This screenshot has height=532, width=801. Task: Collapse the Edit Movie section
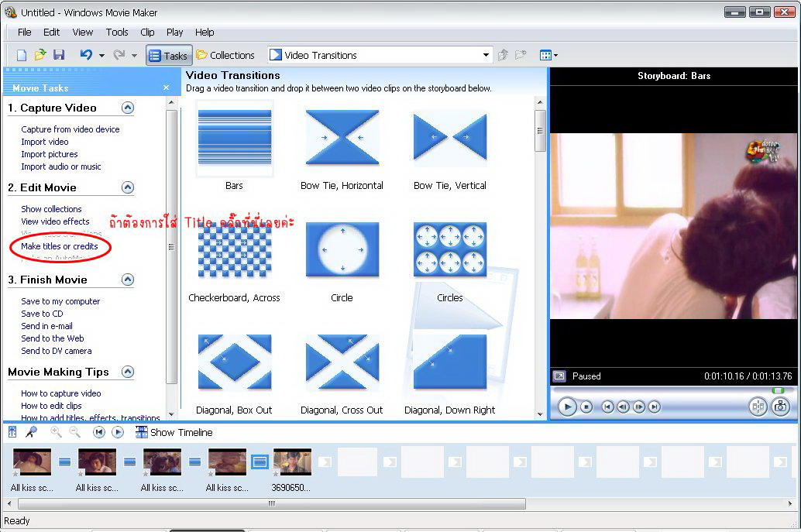(128, 187)
